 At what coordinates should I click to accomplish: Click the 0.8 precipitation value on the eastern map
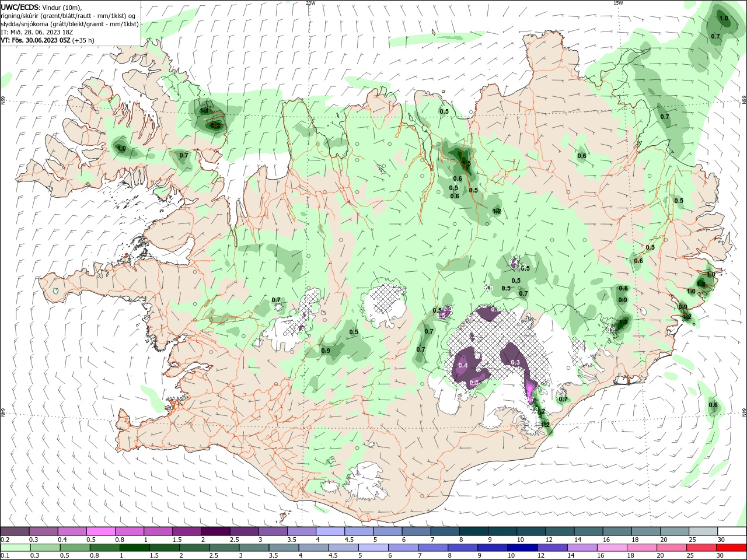click(x=623, y=288)
